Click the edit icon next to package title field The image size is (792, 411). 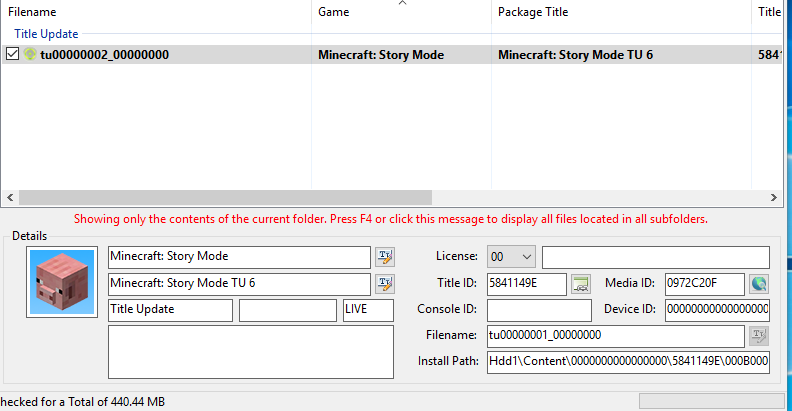(385, 284)
